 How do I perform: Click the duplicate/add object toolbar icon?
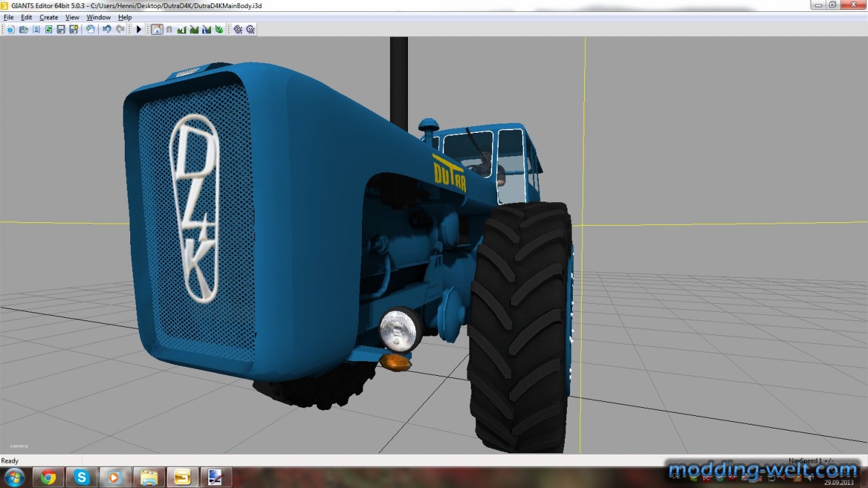(90, 29)
